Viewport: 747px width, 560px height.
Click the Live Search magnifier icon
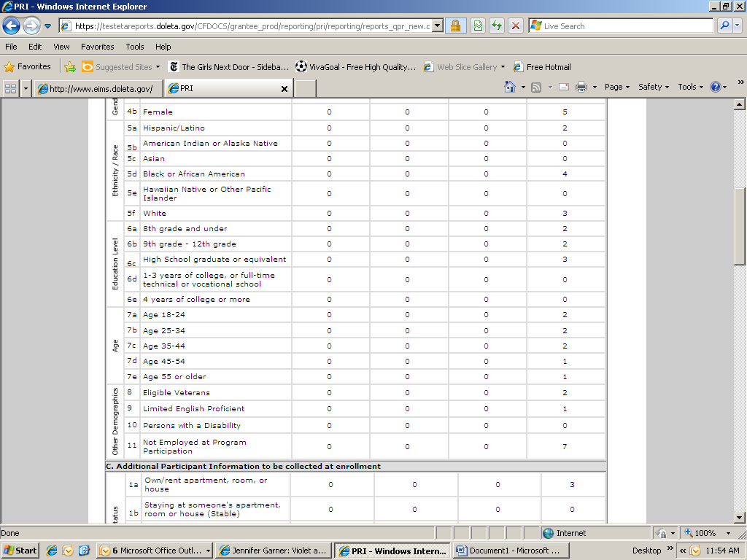coord(724,26)
